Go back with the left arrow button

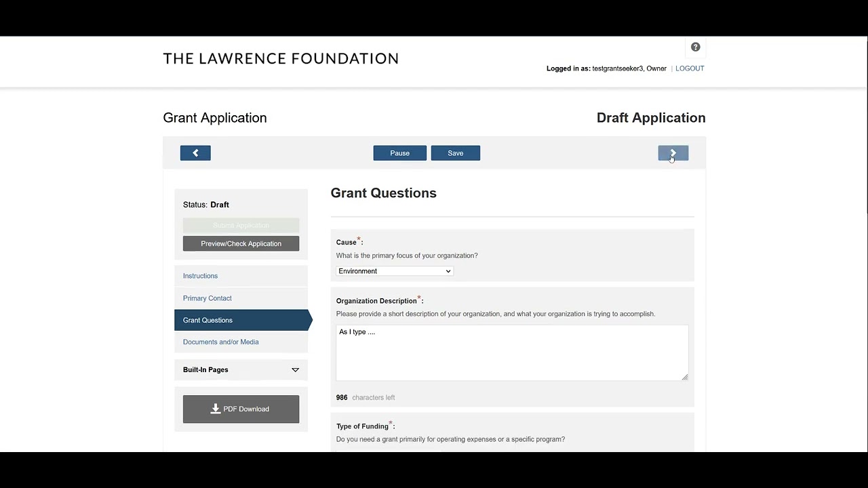click(195, 153)
